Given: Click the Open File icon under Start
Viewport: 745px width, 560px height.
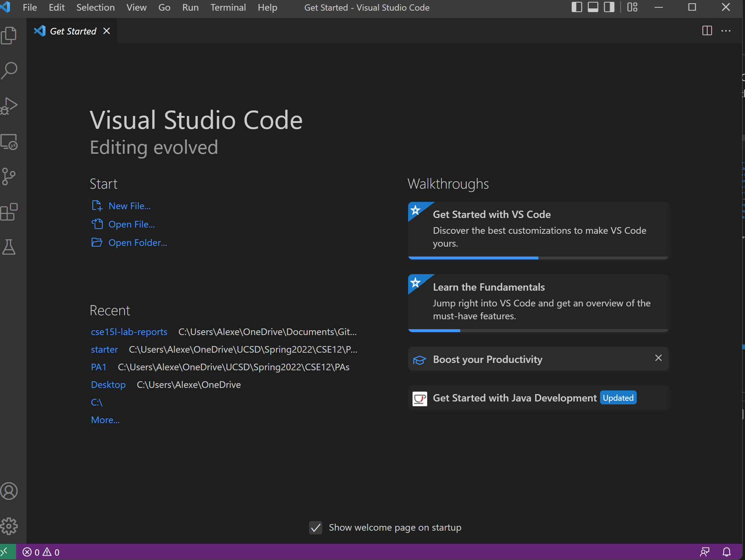Looking at the screenshot, I should pos(97,224).
